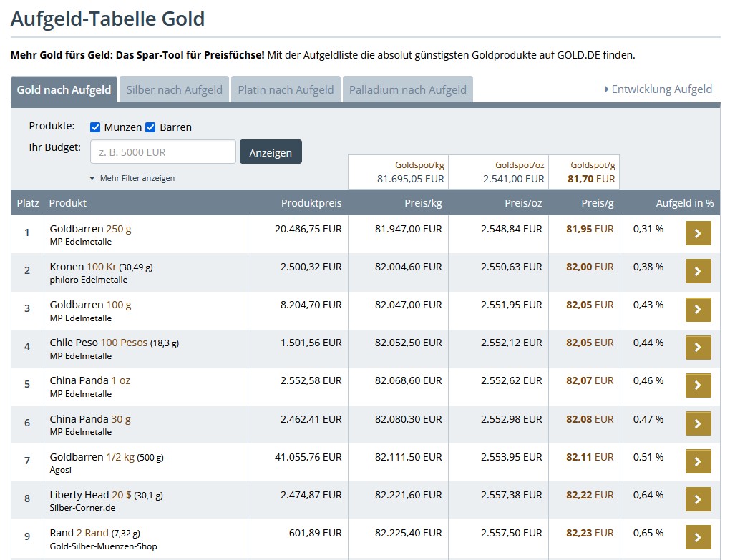Click the Anzeigen button

[271, 152]
